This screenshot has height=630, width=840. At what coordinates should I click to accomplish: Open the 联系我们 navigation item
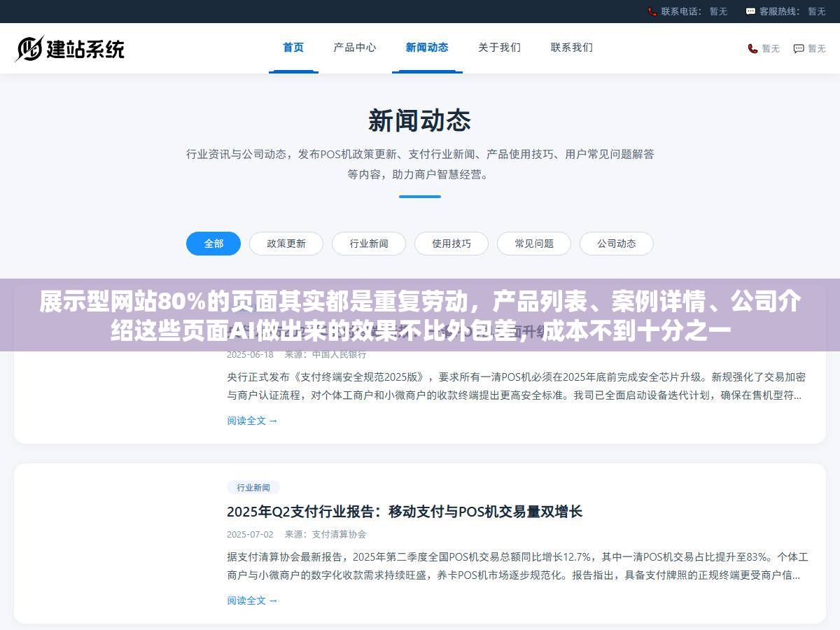tap(572, 48)
